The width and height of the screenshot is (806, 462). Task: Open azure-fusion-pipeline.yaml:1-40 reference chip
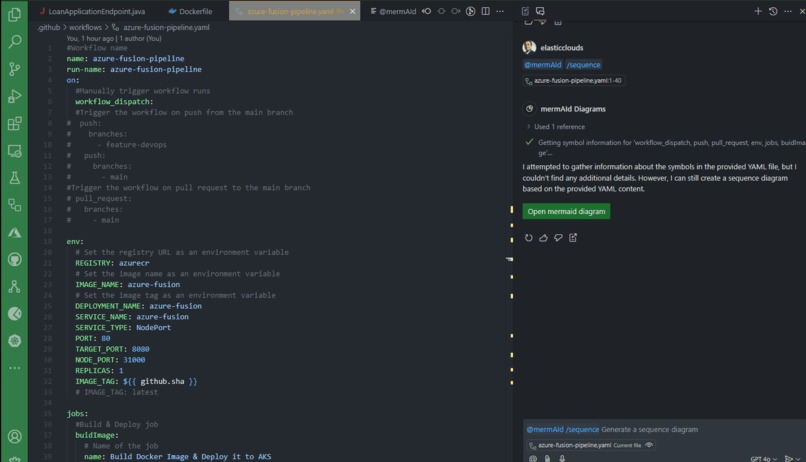(x=573, y=81)
